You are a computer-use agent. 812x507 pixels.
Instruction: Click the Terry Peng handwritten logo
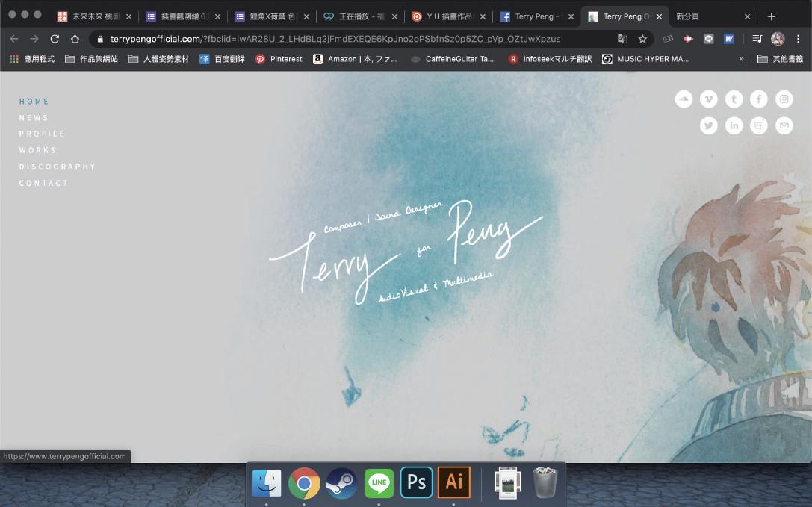[x=406, y=252]
